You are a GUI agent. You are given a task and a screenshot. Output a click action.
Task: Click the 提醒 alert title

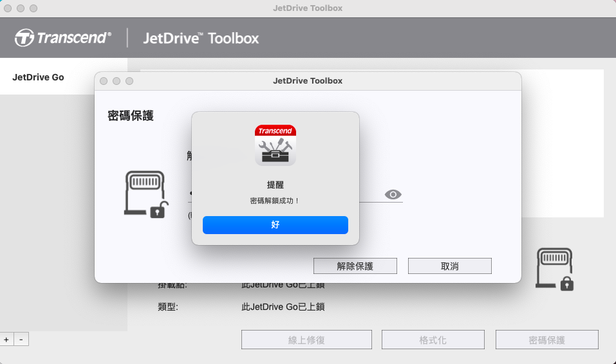[275, 185]
